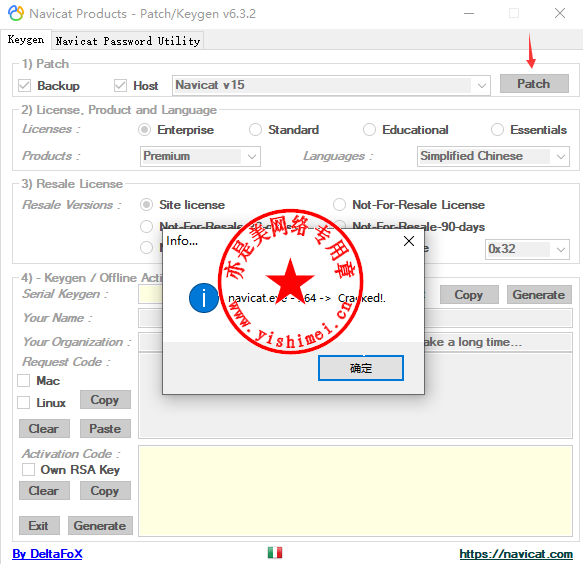The width and height of the screenshot is (583, 564).
Task: Open the 0x32 value dropdown
Action: (x=527, y=249)
